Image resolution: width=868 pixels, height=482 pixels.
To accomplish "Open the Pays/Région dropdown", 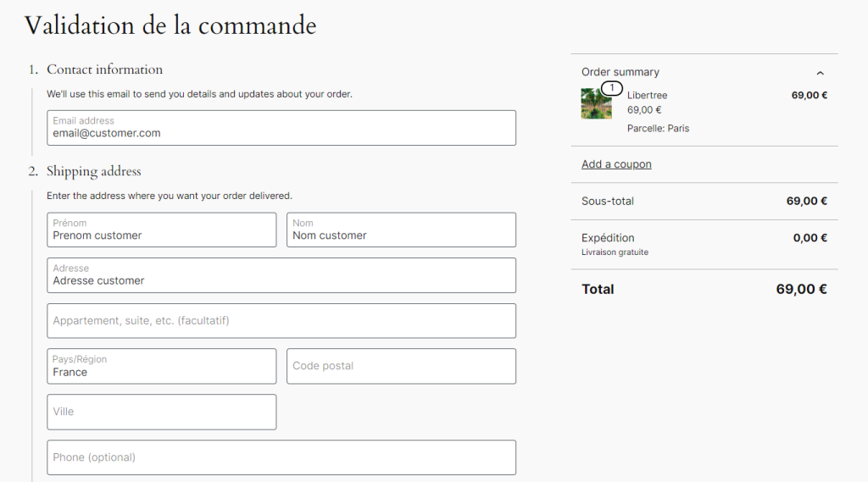I will 162,366.
